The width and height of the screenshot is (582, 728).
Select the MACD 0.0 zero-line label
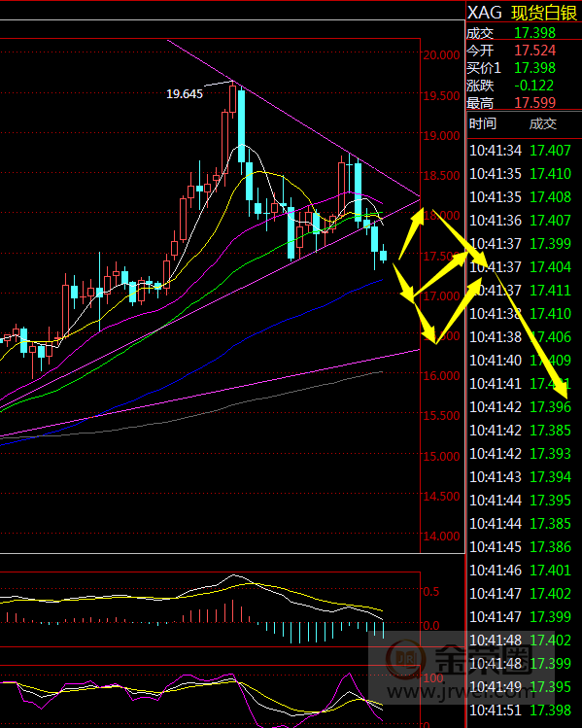430,625
